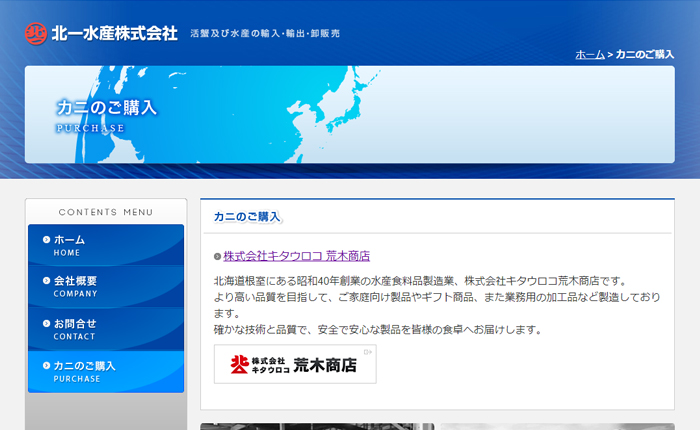This screenshot has height=430, width=700.
Task: Select ホーム HOME in contents menu
Action: coord(106,245)
